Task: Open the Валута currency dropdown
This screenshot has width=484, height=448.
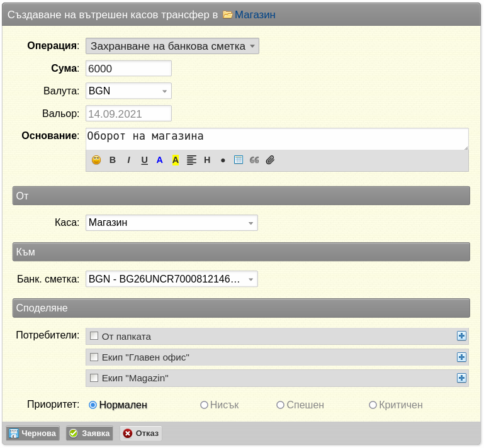Action: (128, 91)
